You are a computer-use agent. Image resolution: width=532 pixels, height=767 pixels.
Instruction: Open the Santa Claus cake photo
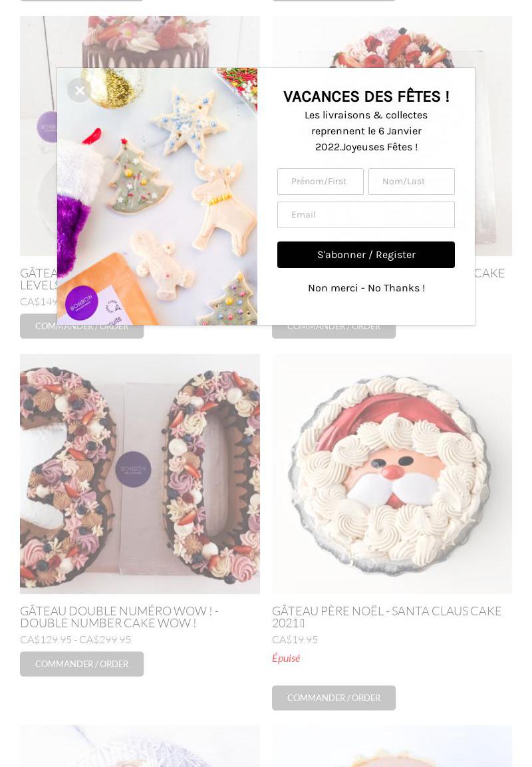(x=392, y=474)
